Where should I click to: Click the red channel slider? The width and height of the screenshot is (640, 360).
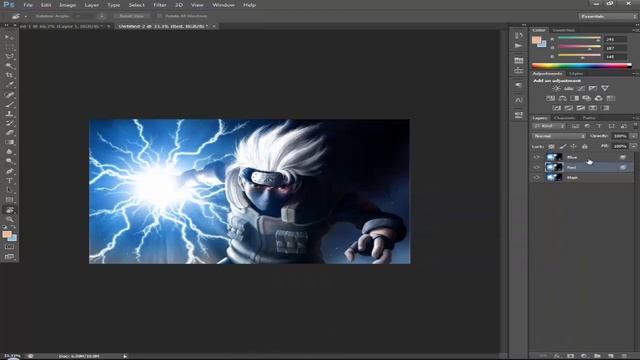579,38
